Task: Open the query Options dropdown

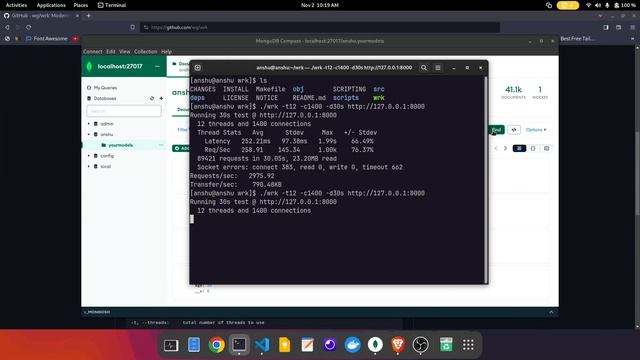Action: [x=536, y=130]
